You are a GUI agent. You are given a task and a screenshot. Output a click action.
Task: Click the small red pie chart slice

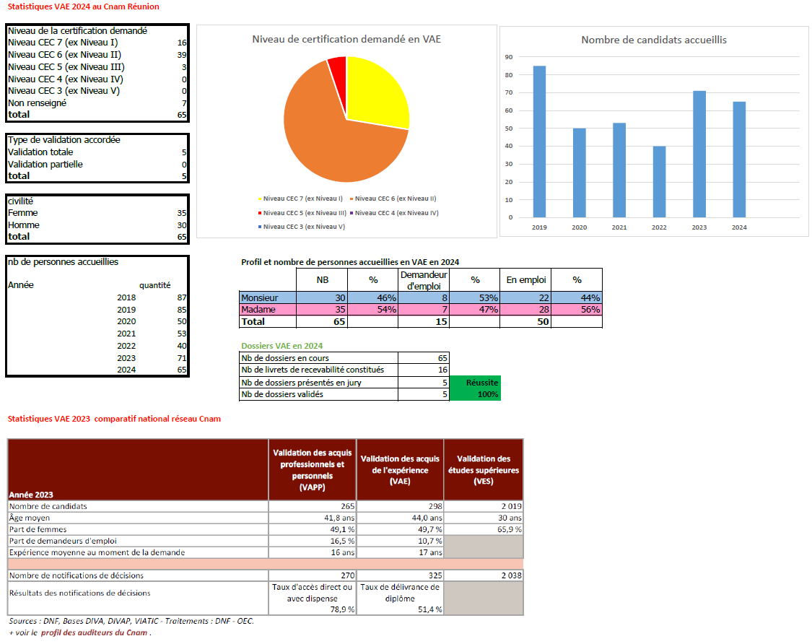(338, 70)
